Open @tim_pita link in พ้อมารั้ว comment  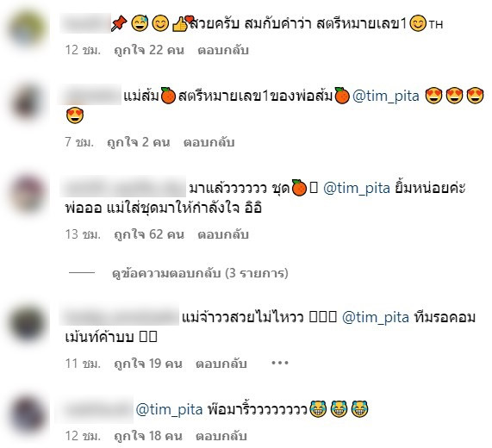170,409
